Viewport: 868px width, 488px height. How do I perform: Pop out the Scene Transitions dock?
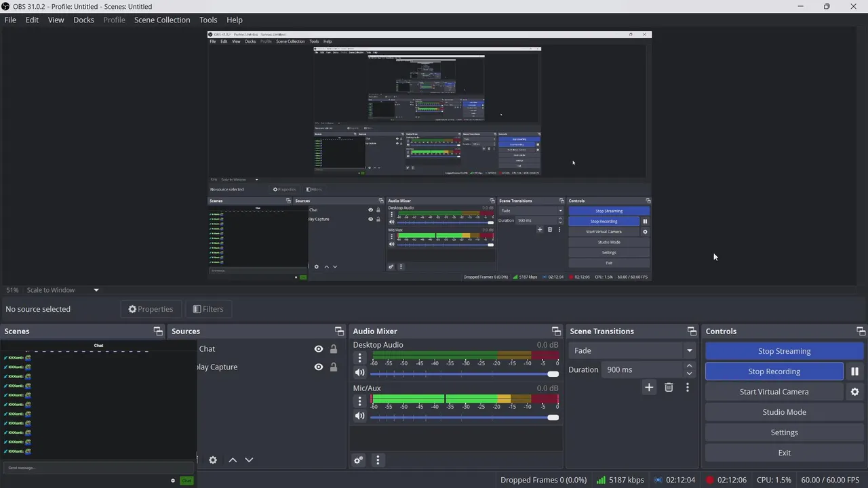point(692,331)
